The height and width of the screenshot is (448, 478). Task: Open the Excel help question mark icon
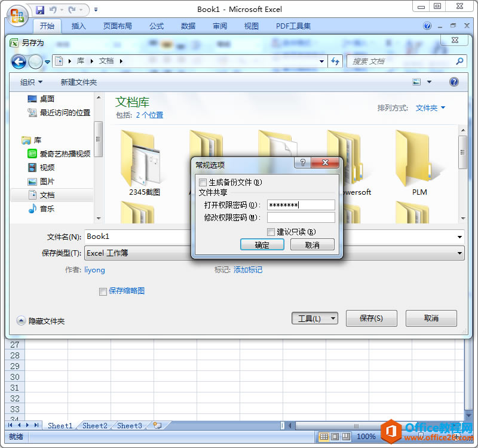click(427, 26)
